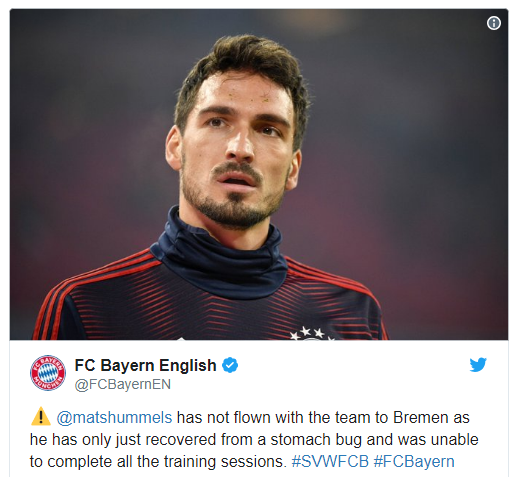525x477 pixels.
Task: Click the white stars on the jersey
Action: pos(307,333)
